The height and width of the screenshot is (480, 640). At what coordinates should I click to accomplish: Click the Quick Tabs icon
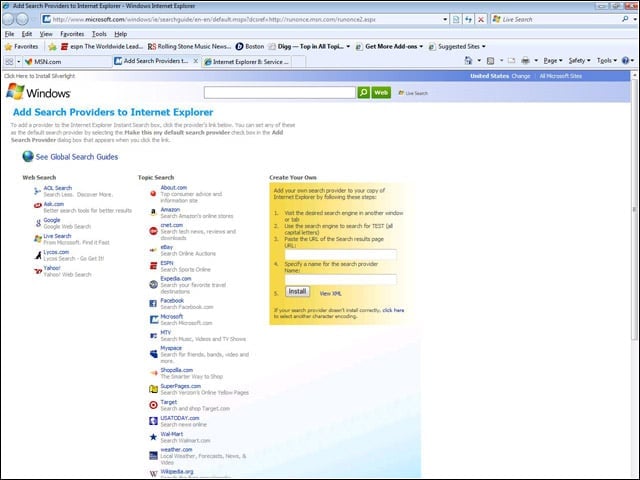[9, 61]
